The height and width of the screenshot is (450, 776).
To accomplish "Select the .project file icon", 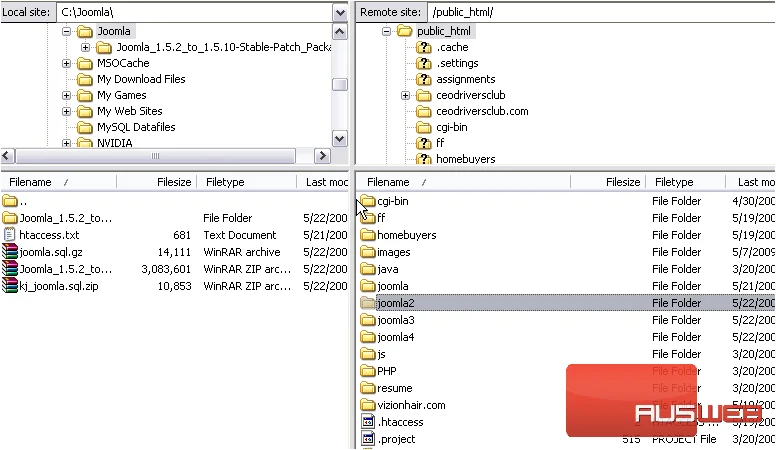I will pos(368,439).
